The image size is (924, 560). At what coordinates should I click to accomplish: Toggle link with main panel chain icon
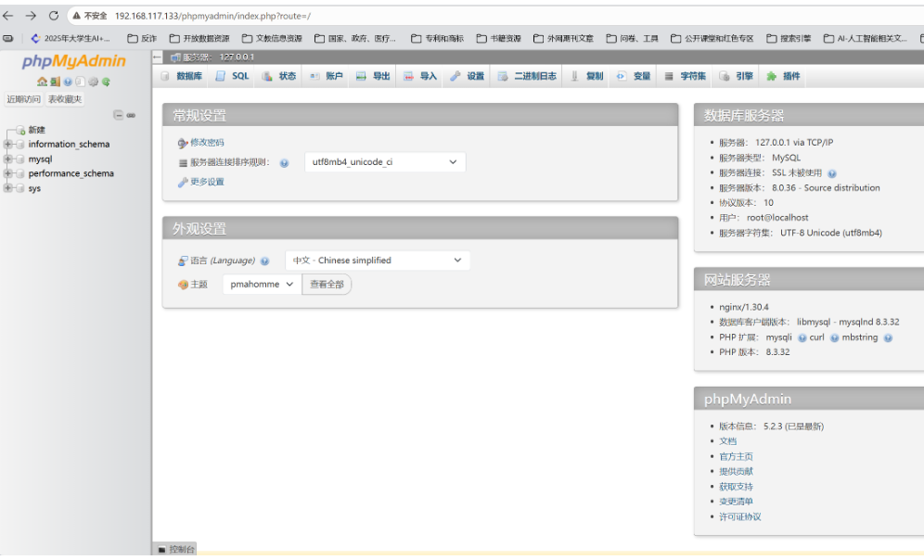click(x=131, y=115)
